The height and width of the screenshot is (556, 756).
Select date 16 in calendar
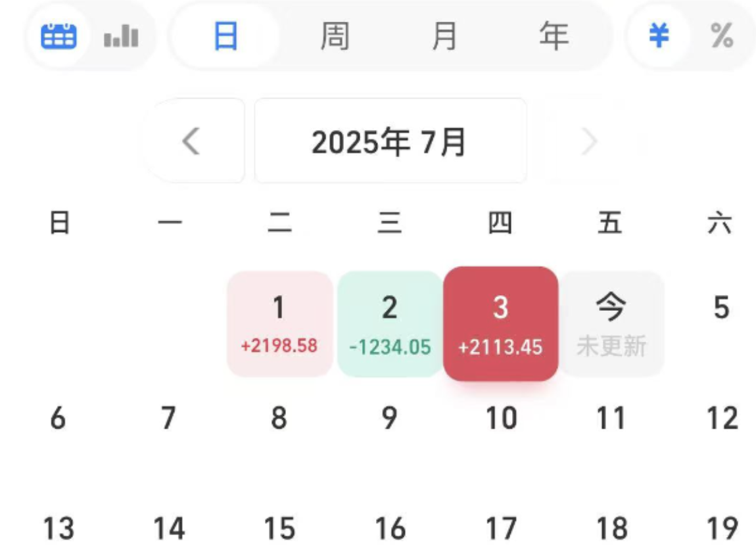point(390,528)
